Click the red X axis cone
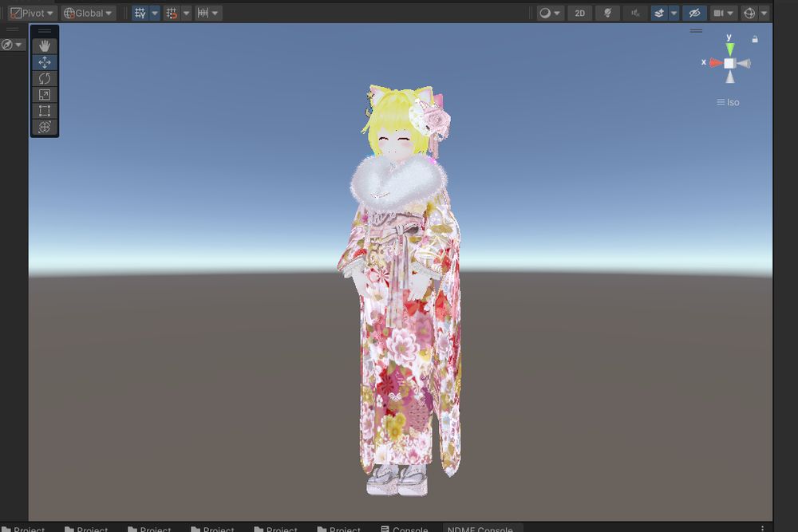 [x=716, y=62]
